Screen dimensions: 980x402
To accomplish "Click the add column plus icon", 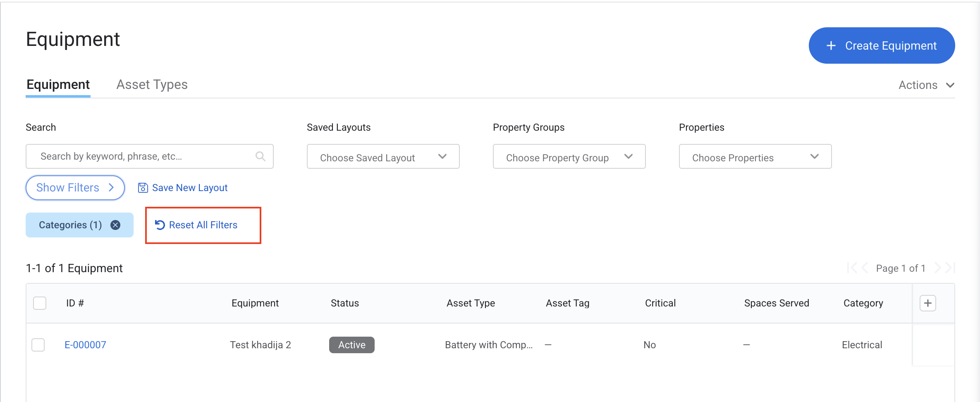I will click(927, 303).
